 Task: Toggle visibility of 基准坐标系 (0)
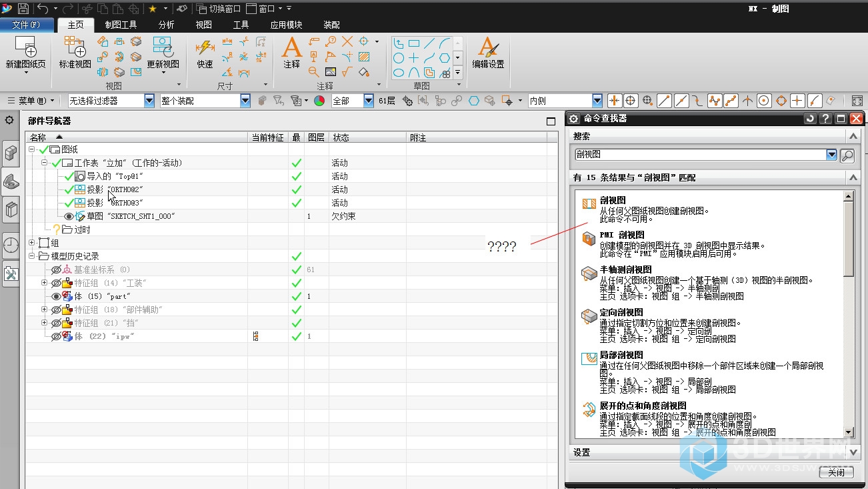[56, 270]
